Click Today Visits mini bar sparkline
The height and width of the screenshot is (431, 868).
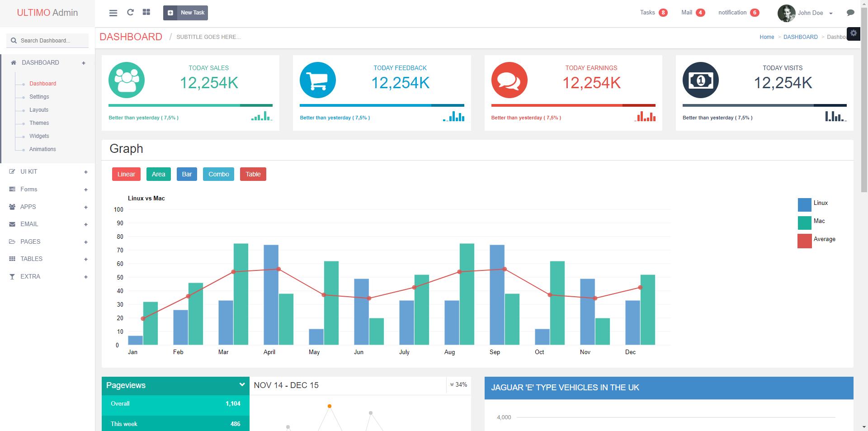tap(836, 116)
